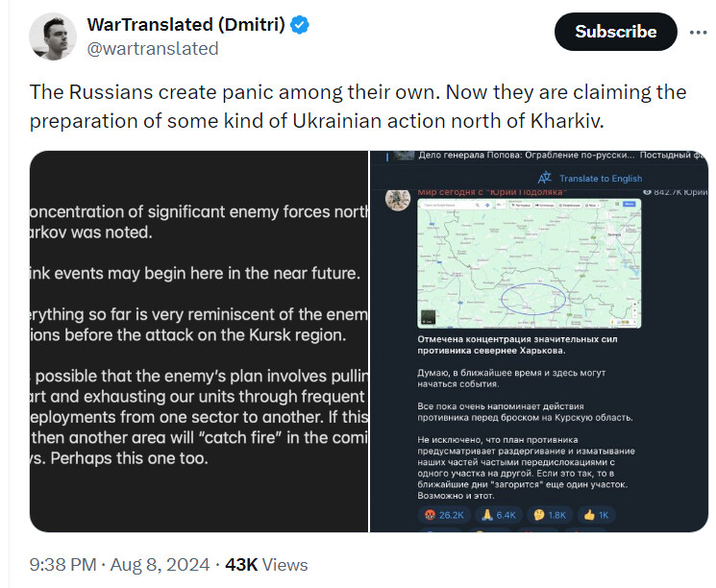
Task: Open the left translated text image
Action: (x=199, y=341)
